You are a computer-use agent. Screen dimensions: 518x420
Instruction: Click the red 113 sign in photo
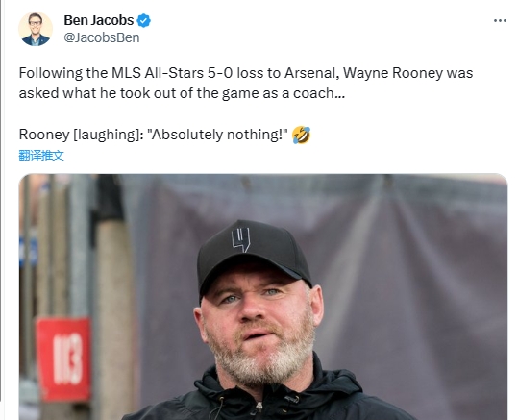coord(63,358)
